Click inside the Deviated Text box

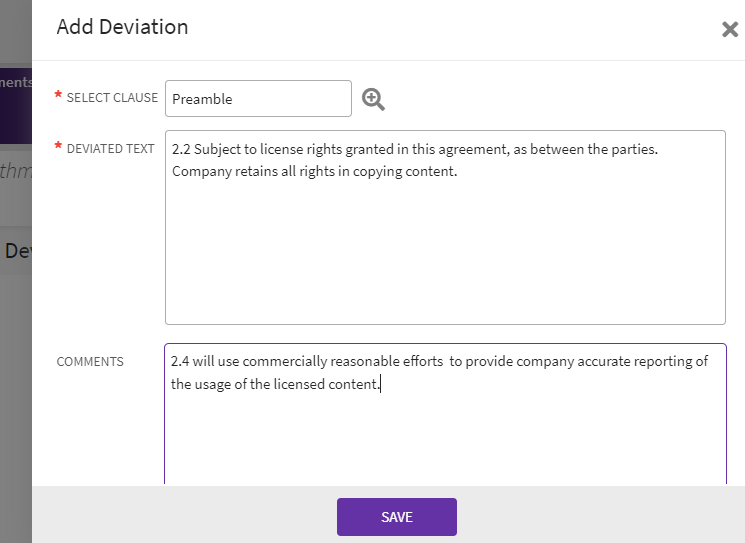(445, 250)
